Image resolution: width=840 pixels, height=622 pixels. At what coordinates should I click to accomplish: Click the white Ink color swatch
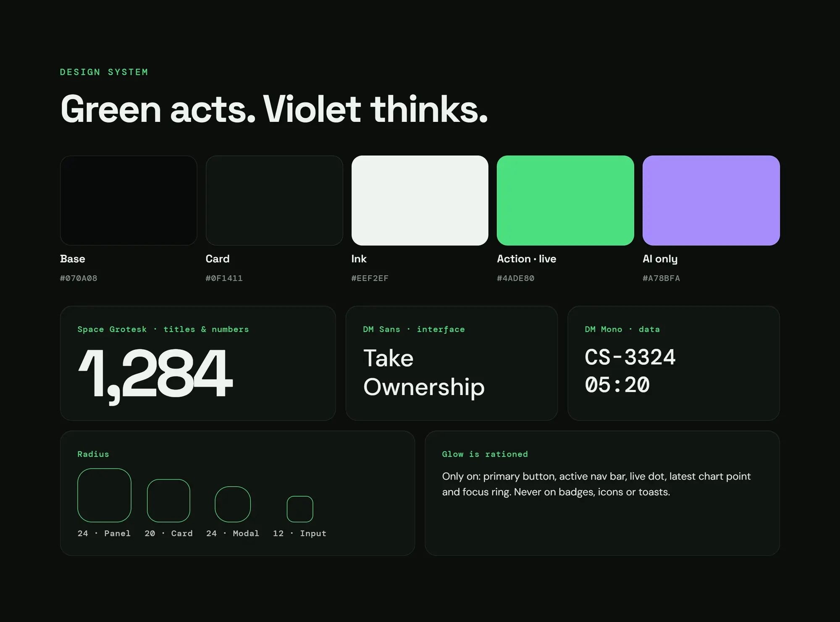tap(420, 200)
